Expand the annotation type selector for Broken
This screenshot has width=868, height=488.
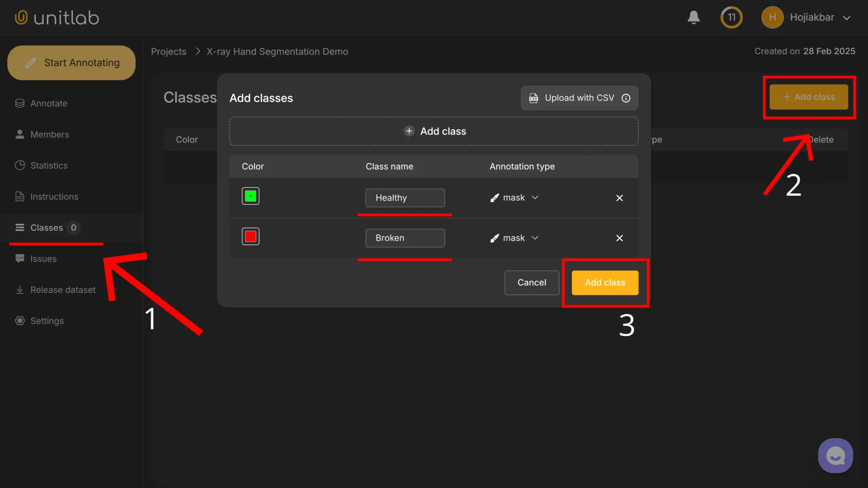click(x=514, y=238)
